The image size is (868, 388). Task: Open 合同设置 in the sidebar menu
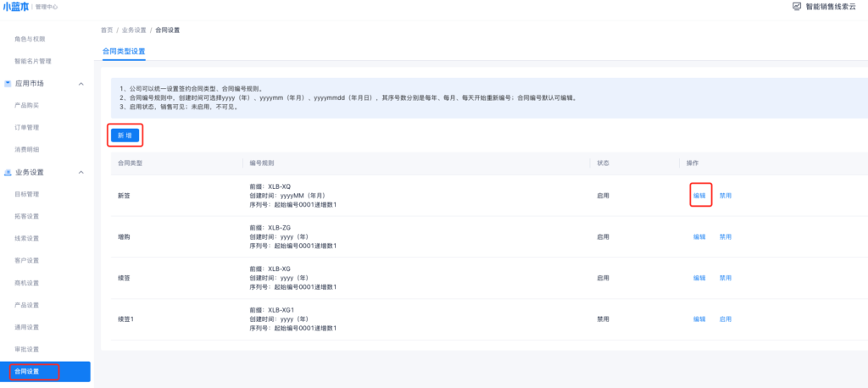coord(27,371)
